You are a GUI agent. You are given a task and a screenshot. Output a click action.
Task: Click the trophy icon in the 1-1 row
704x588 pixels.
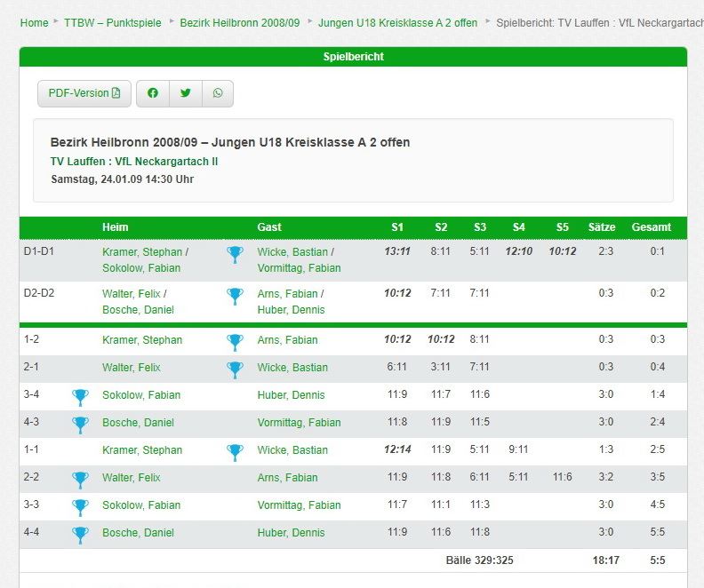235,453
